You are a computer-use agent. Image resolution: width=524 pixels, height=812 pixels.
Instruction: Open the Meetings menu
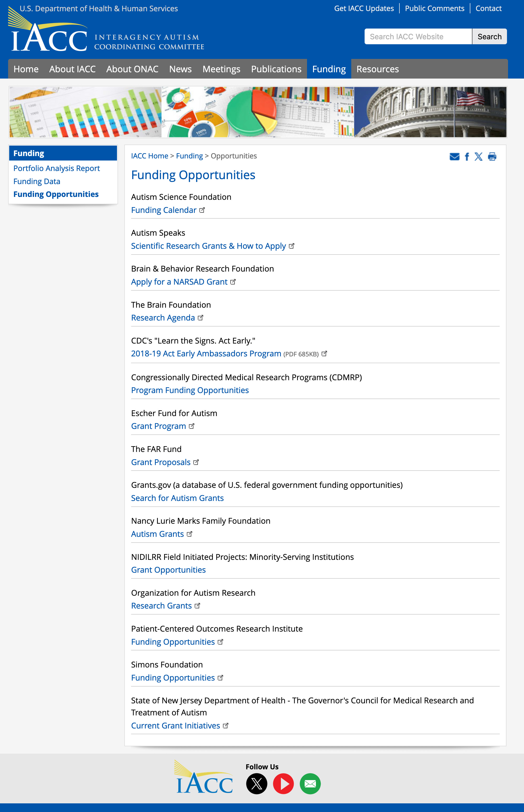point(221,69)
